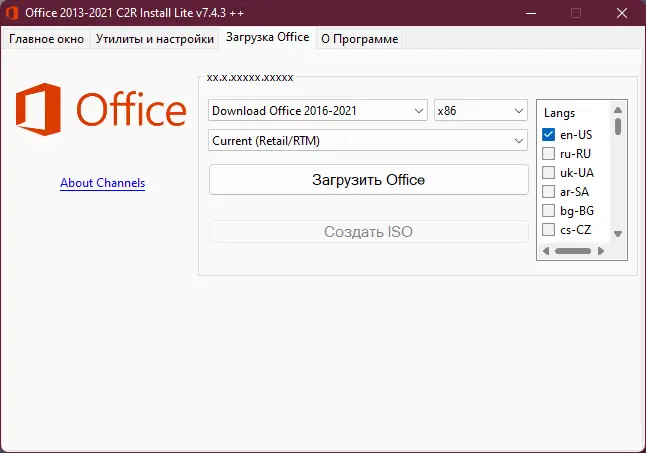The height and width of the screenshot is (453, 646).
Task: Go to the О Программе tab
Action: point(359,39)
